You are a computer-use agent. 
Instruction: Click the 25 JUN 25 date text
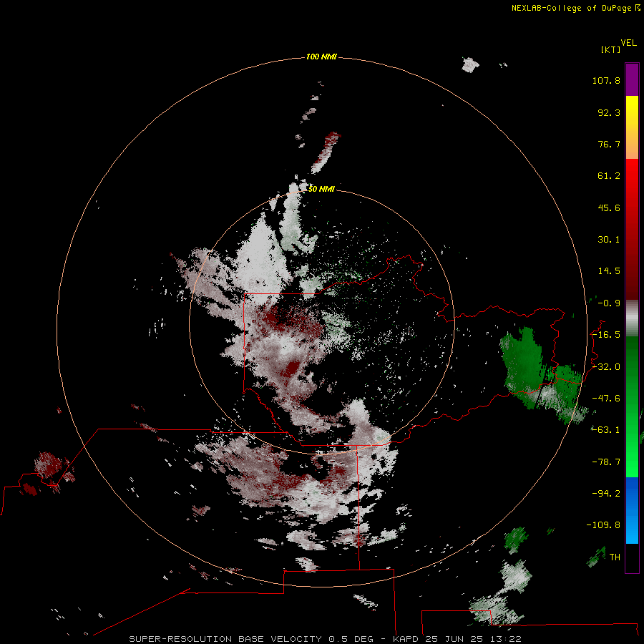click(x=456, y=639)
